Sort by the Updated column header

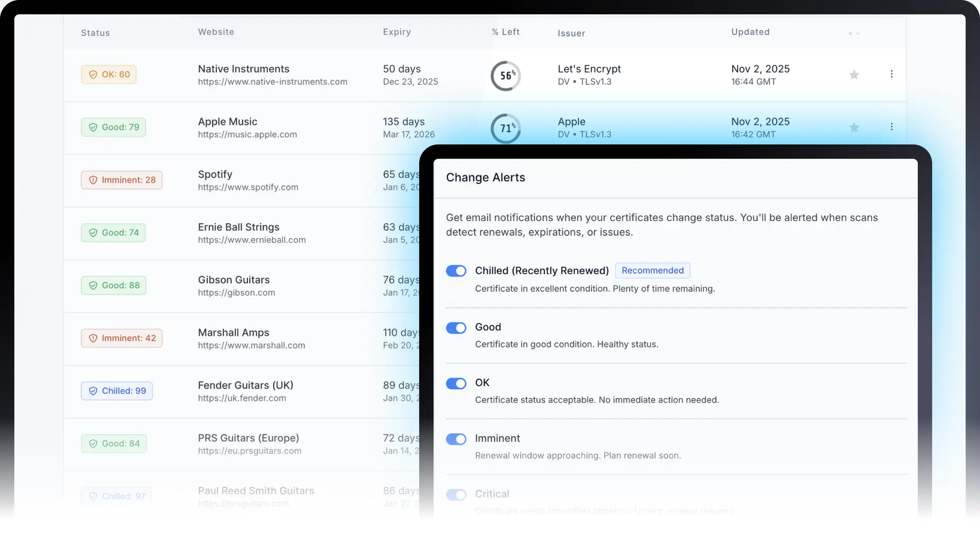(x=750, y=32)
